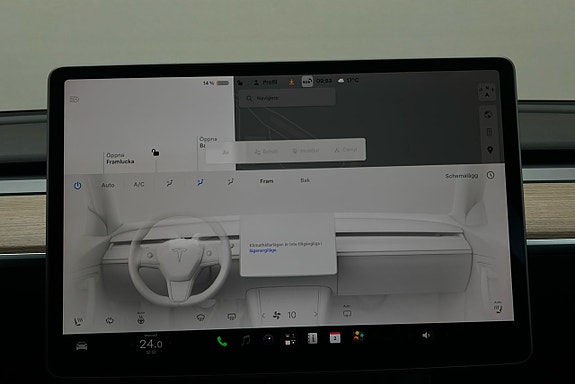
Task: Open the app launcher grid icon
Action: 290,339
